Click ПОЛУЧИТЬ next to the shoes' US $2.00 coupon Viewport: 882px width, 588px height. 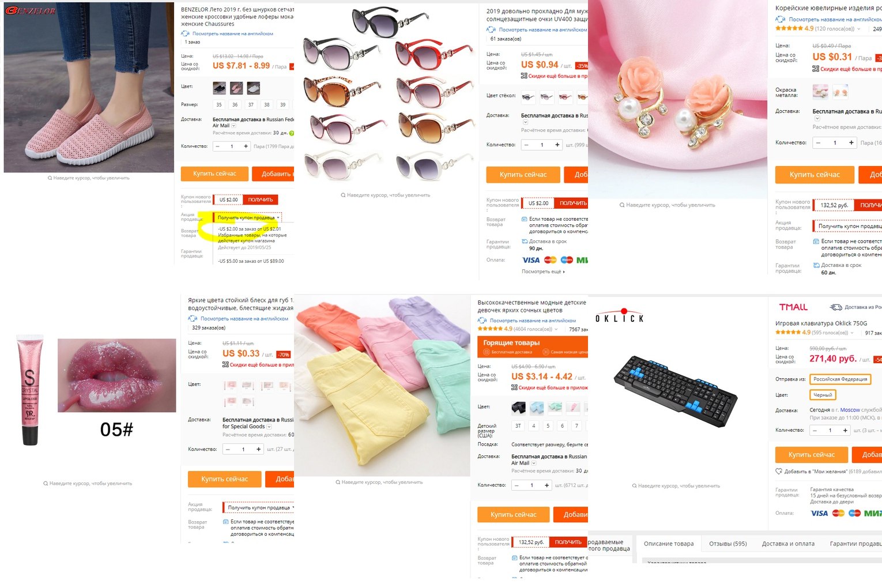tap(261, 199)
